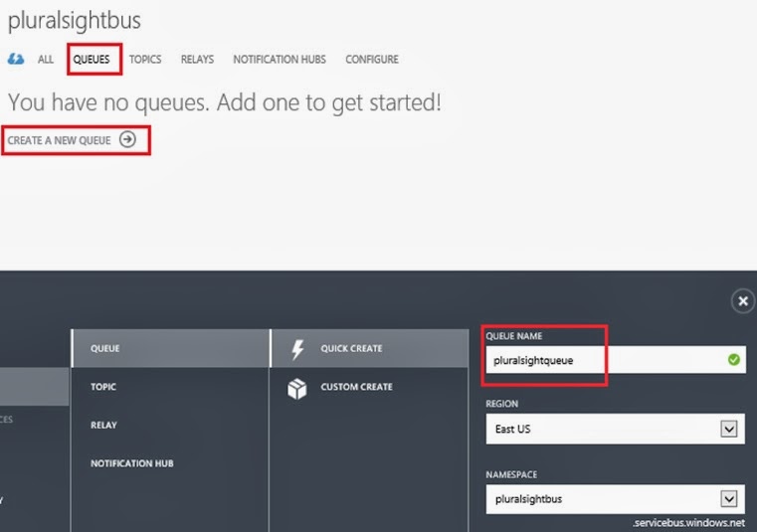Pick Notification Hub from the list
The height and width of the screenshot is (532, 757).
134,463
